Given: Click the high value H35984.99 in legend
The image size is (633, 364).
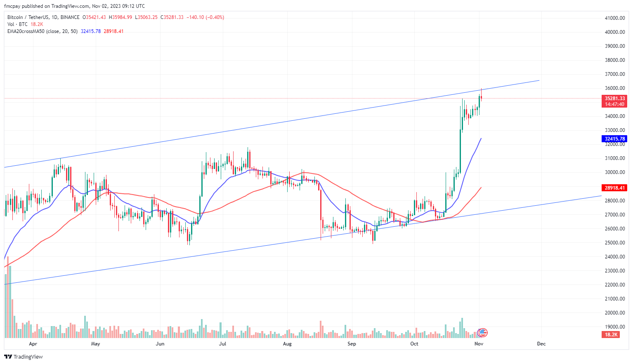Looking at the screenshot, I should 120,17.
